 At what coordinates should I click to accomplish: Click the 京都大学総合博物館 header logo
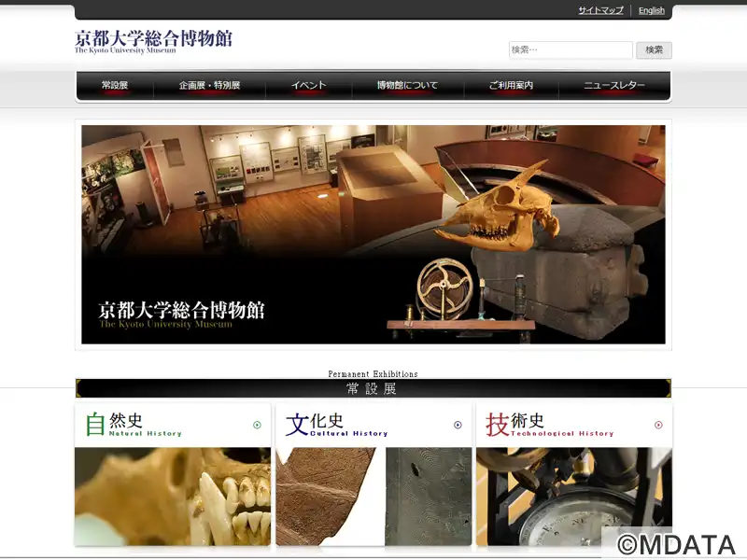pos(153,42)
